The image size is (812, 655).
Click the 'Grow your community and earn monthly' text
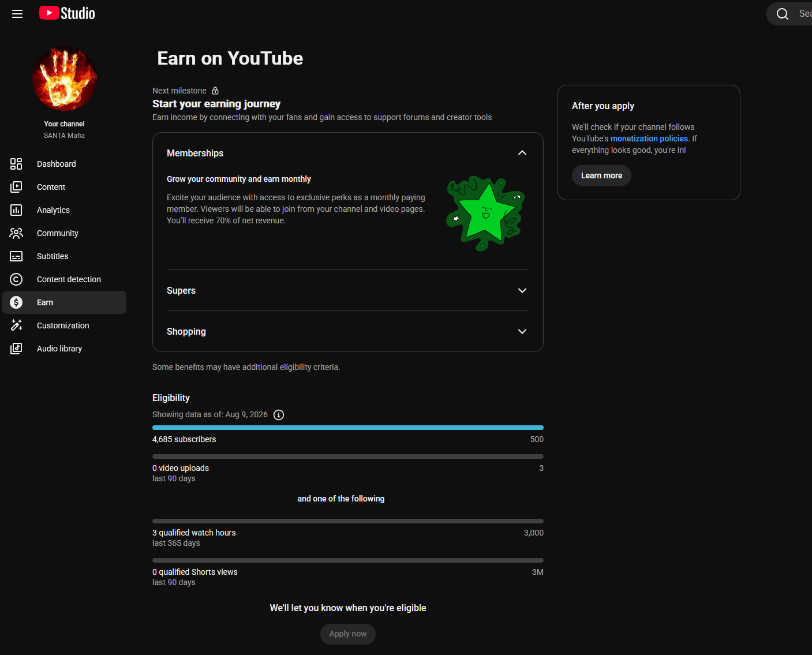(239, 179)
